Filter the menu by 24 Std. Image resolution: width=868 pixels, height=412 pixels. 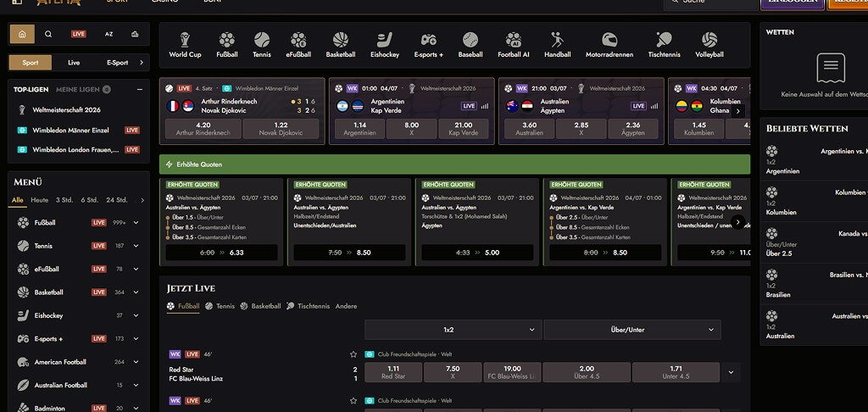pyautogui.click(x=117, y=200)
